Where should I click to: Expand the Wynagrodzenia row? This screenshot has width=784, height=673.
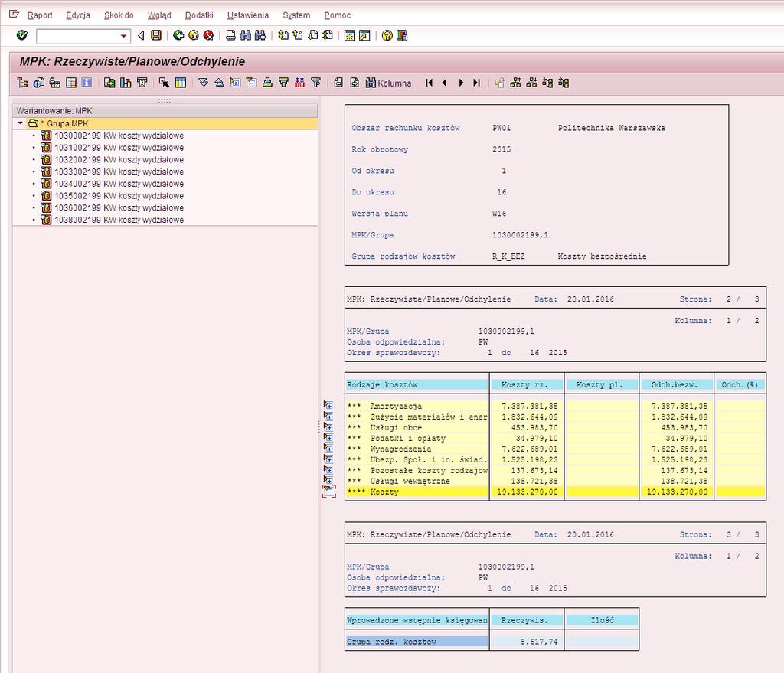click(x=328, y=449)
